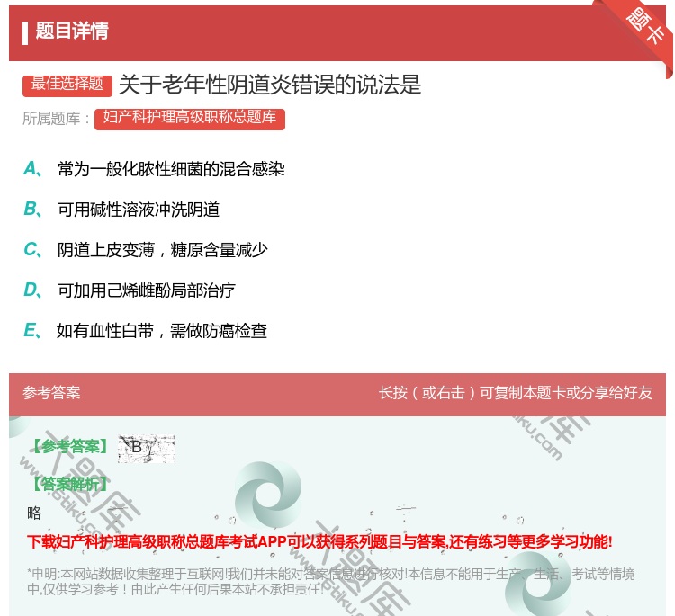675x616 pixels.
Task: Click the 【参考答案】 green label
Action: point(71,447)
